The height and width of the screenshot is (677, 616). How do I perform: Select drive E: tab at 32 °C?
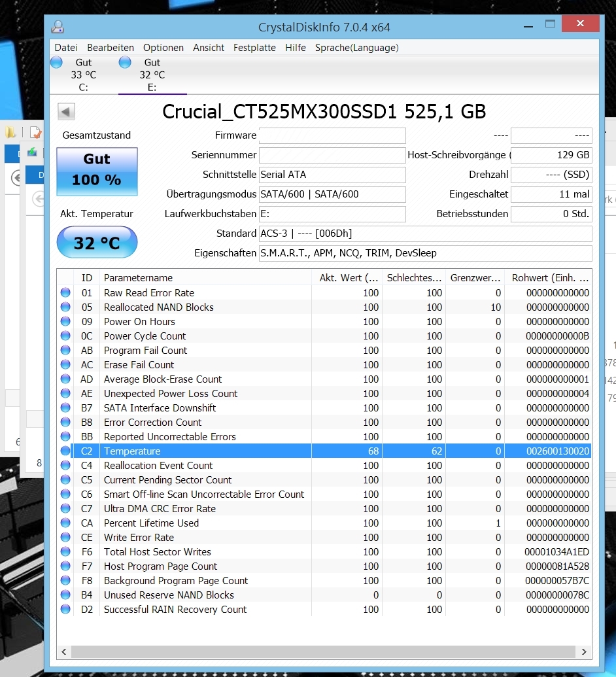click(152, 75)
